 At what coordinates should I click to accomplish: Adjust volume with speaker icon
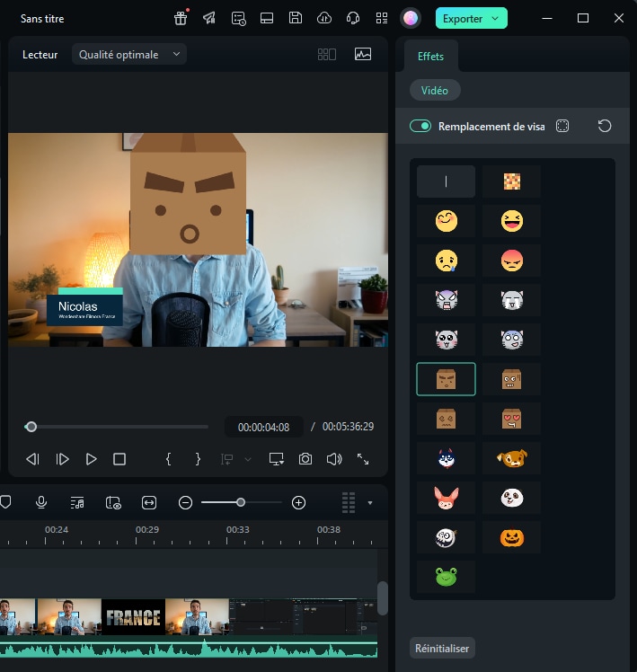coord(334,459)
